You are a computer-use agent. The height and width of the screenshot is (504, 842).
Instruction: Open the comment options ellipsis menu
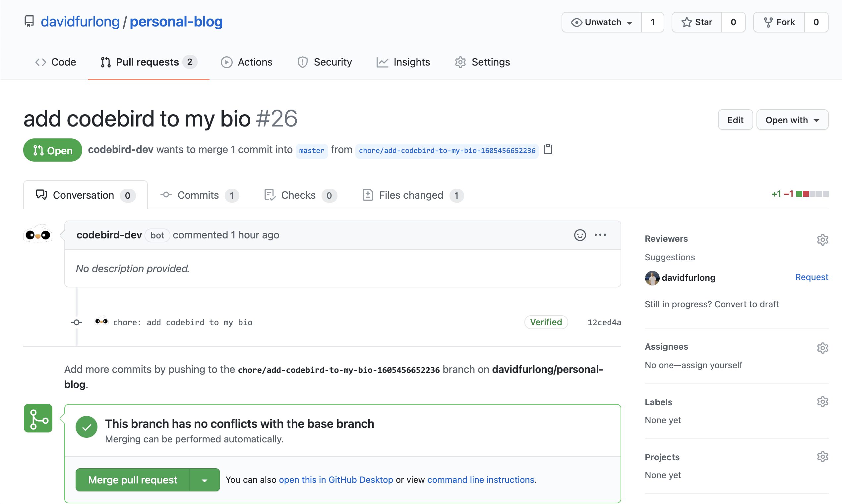(x=600, y=235)
